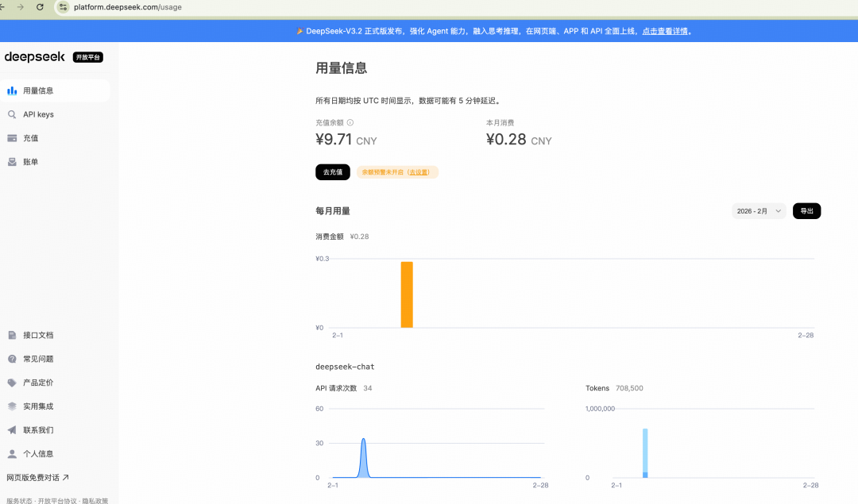Click the browser address bar URL
The height and width of the screenshot is (504, 858).
(x=127, y=7)
